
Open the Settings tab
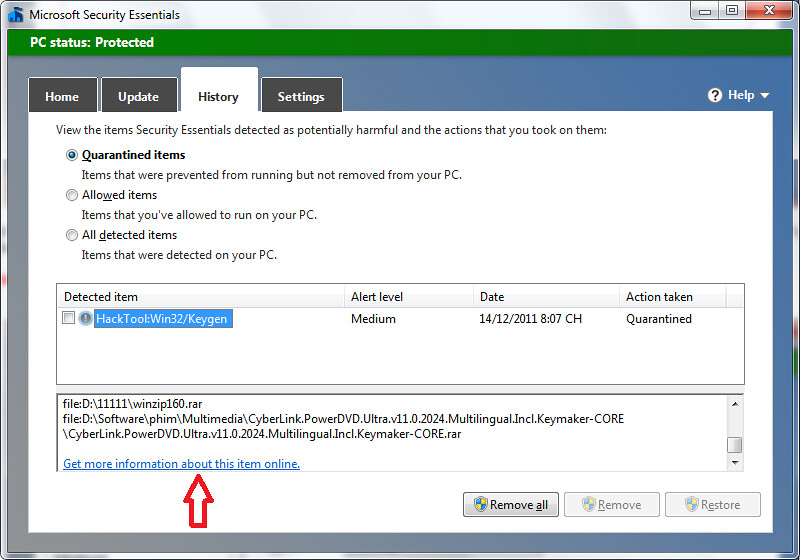(301, 95)
